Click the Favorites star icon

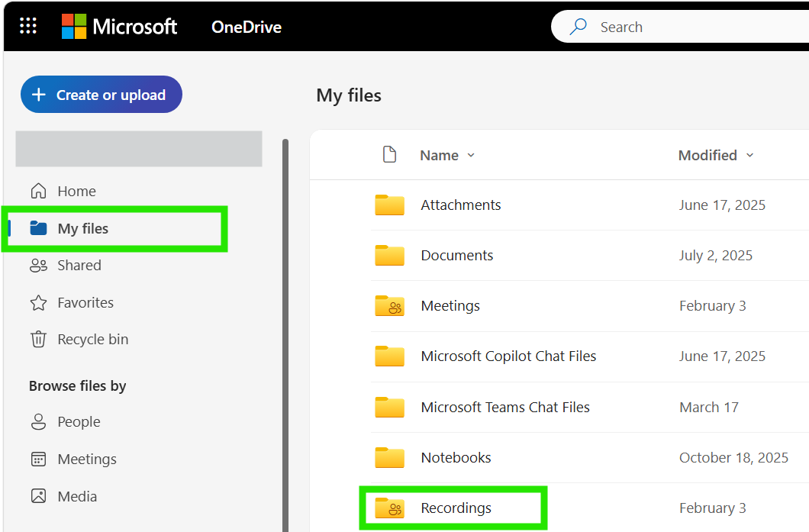tap(38, 302)
